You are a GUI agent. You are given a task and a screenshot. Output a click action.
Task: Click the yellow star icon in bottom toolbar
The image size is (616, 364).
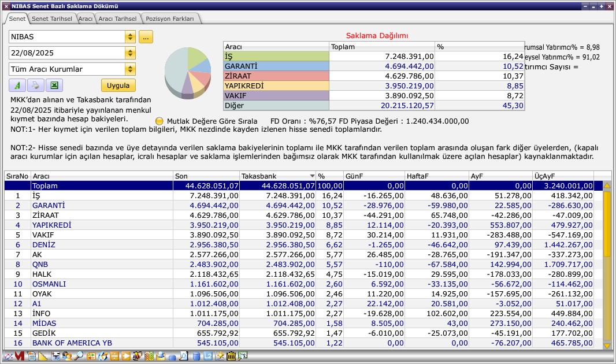tap(220, 356)
